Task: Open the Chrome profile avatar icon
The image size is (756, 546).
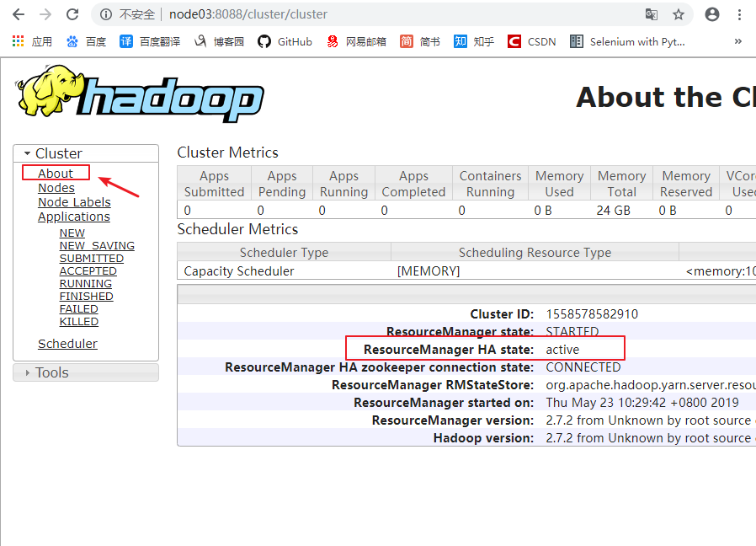Action: coord(712,14)
